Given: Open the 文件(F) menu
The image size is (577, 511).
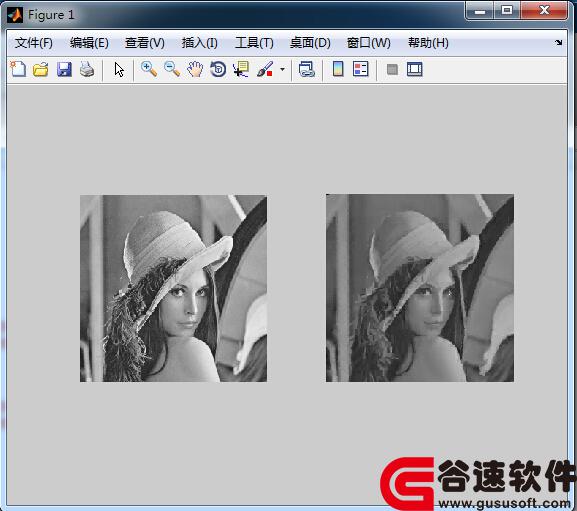Looking at the screenshot, I should coord(34,43).
